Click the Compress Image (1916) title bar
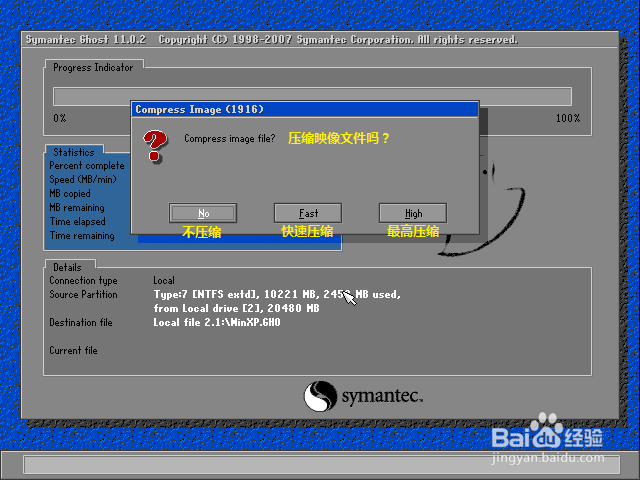Image resolution: width=640 pixels, height=480 pixels. tap(305, 109)
